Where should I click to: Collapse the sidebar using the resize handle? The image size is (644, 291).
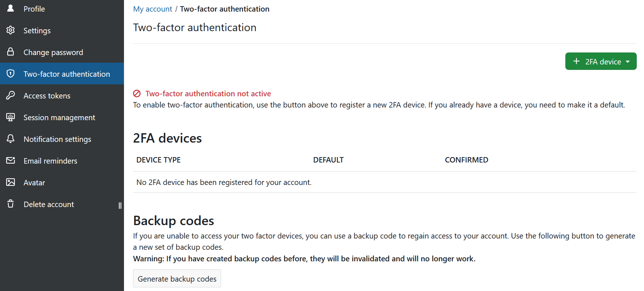coord(120,206)
